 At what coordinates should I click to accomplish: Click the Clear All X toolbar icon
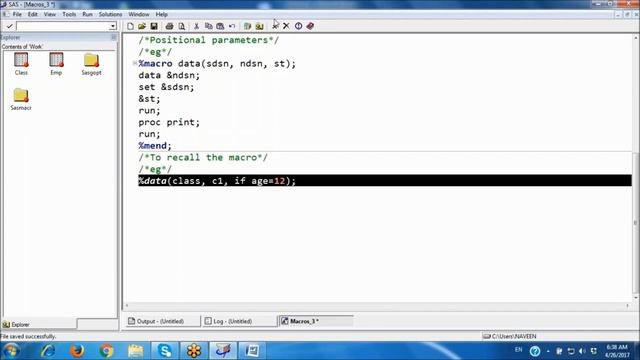(x=286, y=26)
